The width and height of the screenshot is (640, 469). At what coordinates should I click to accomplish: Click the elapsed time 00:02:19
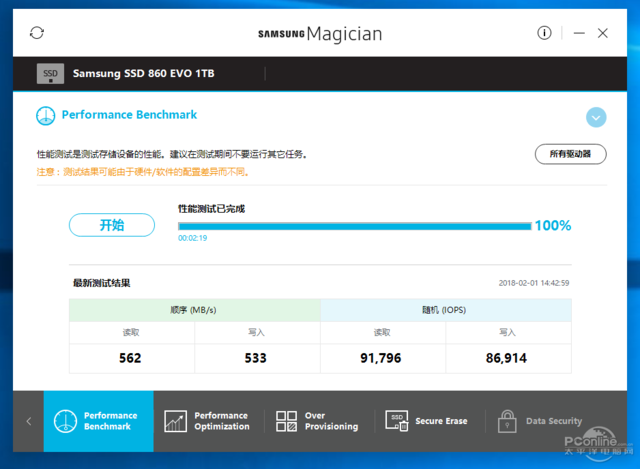pyautogui.click(x=192, y=238)
